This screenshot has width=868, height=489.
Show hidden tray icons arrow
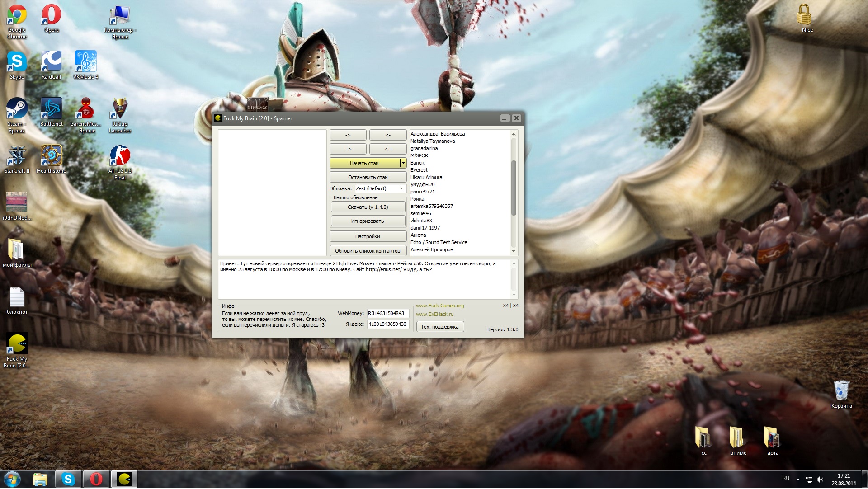(x=798, y=480)
